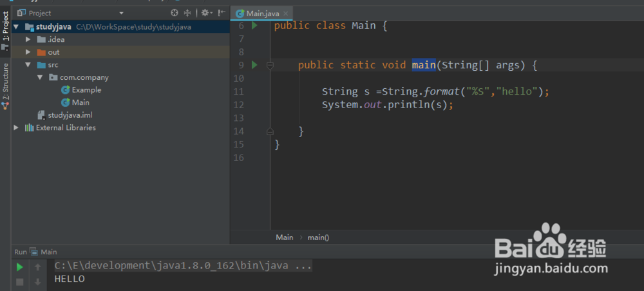Click the format method call on line 11
The width and height of the screenshot is (644, 291).
coord(442,91)
